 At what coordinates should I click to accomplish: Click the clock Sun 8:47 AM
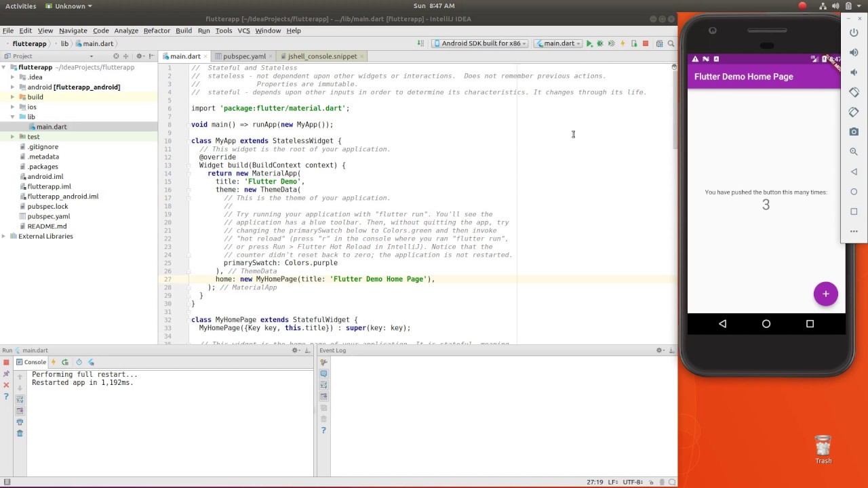click(434, 6)
